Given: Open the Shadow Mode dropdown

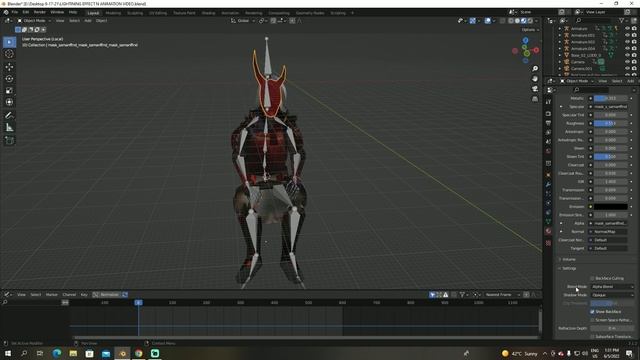Looking at the screenshot, I should click(x=612, y=295).
